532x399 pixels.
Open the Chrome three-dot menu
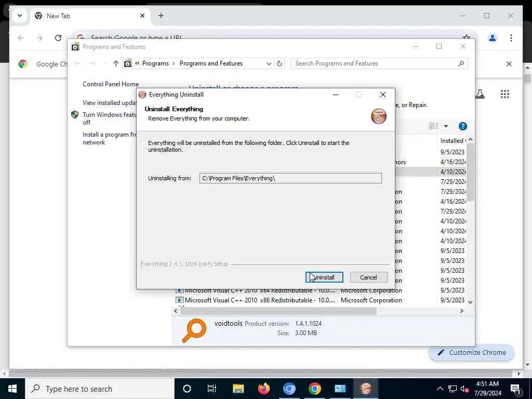(x=511, y=37)
